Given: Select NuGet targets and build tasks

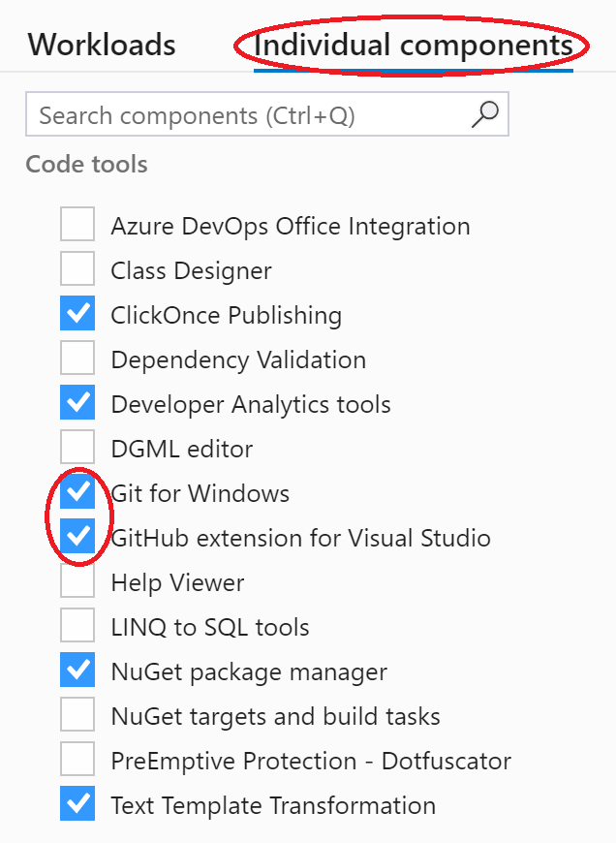Looking at the screenshot, I should click(77, 716).
